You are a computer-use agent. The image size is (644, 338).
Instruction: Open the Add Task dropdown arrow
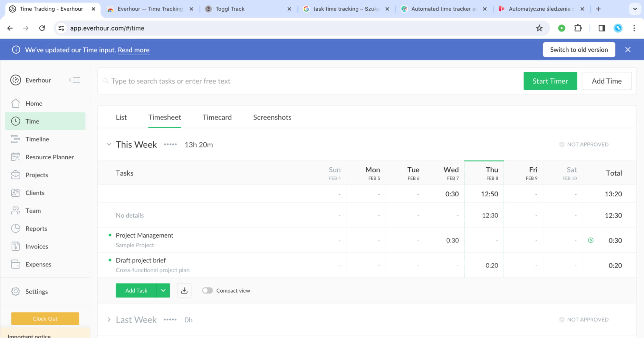[163, 290]
